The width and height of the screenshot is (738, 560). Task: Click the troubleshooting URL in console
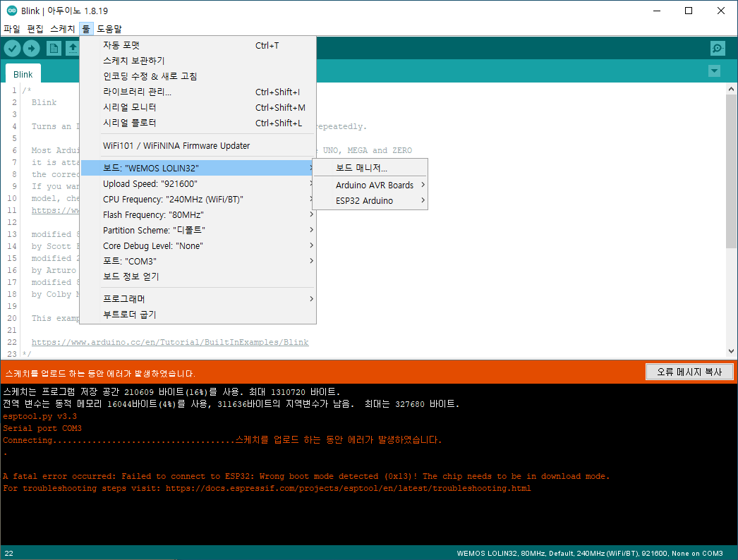(349, 489)
